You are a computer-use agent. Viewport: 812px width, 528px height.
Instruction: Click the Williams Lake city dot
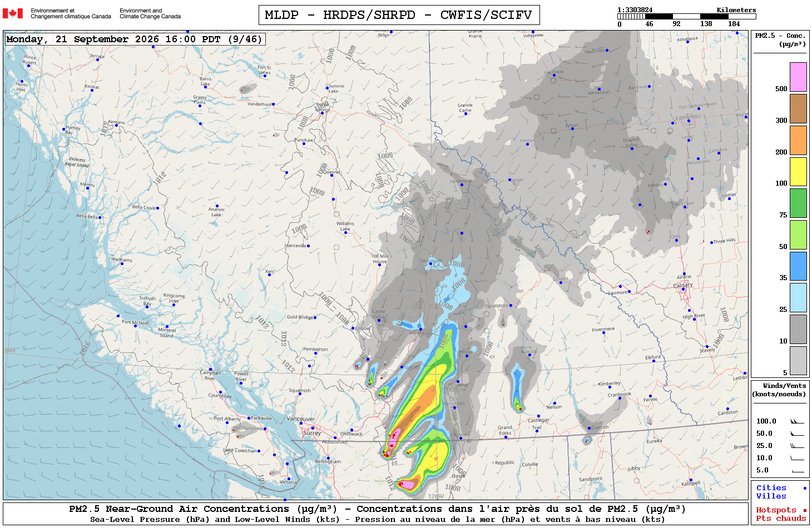point(345,233)
